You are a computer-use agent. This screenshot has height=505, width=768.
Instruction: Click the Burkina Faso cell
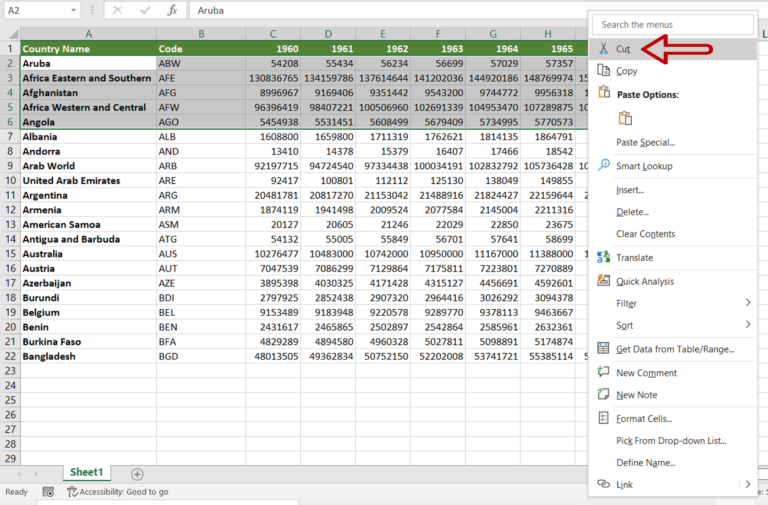(88, 341)
